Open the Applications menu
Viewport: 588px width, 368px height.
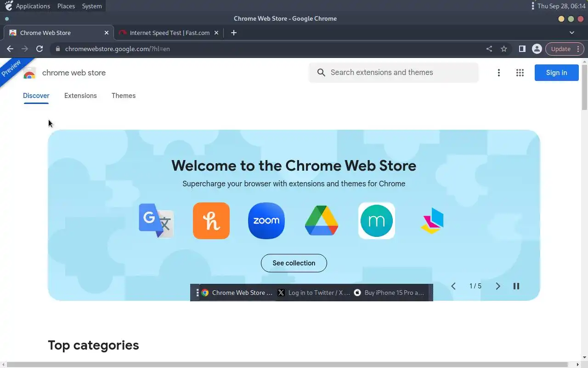(33, 6)
